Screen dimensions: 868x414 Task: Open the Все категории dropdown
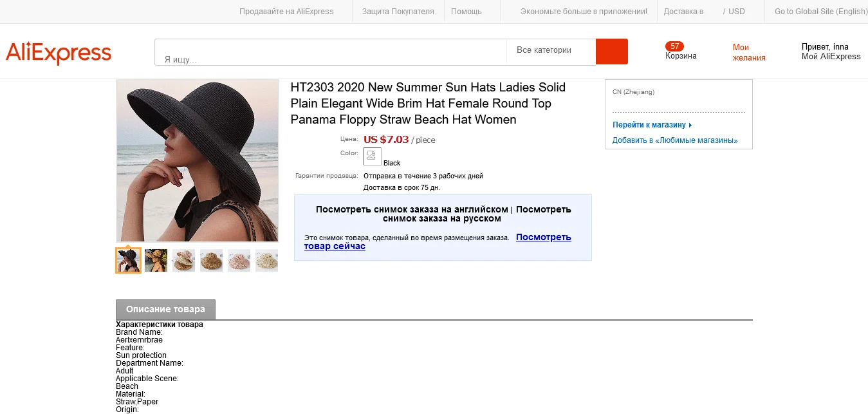(x=551, y=52)
